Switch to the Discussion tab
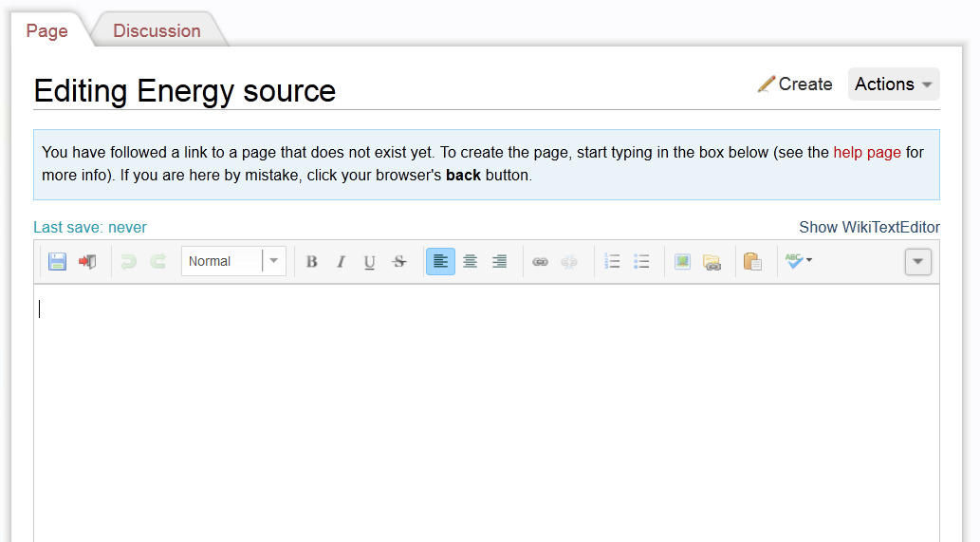This screenshot has height=542, width=980. click(x=157, y=30)
